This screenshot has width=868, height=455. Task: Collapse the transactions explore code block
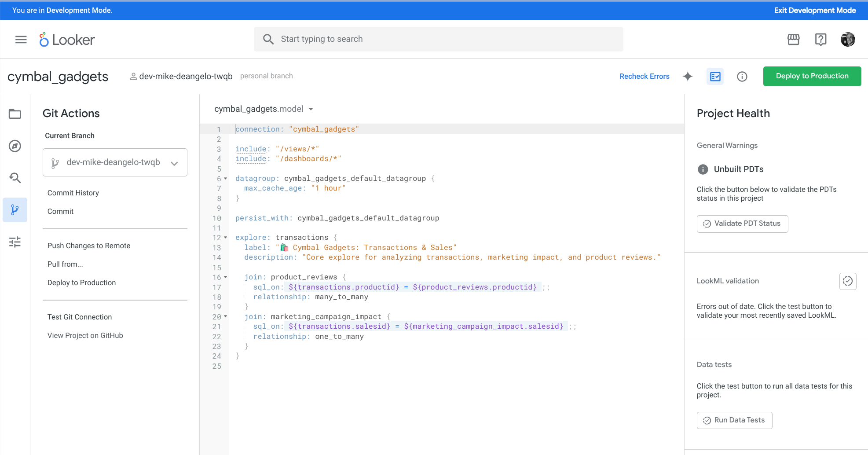[x=225, y=237]
